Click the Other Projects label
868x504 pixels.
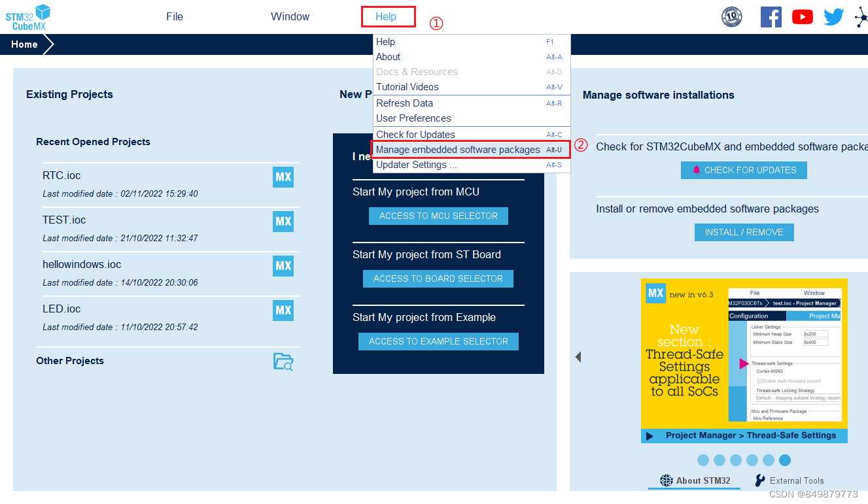[70, 361]
